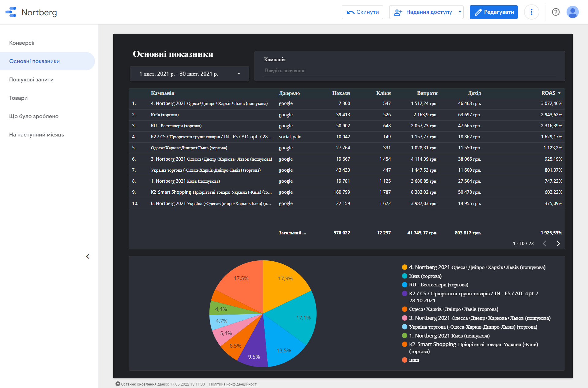
Task: Sort by Витрати column header
Action: coord(427,93)
